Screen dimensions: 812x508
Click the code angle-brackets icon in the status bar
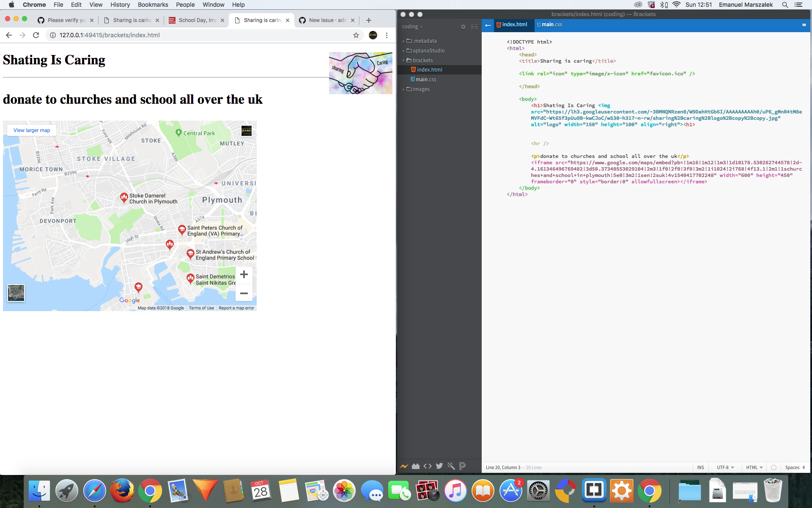pyautogui.click(x=428, y=466)
